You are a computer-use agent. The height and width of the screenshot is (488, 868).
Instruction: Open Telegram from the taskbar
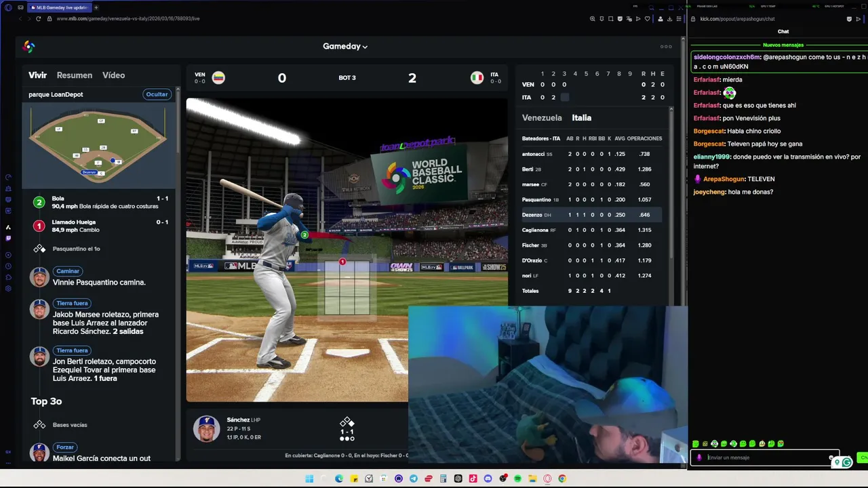414,479
